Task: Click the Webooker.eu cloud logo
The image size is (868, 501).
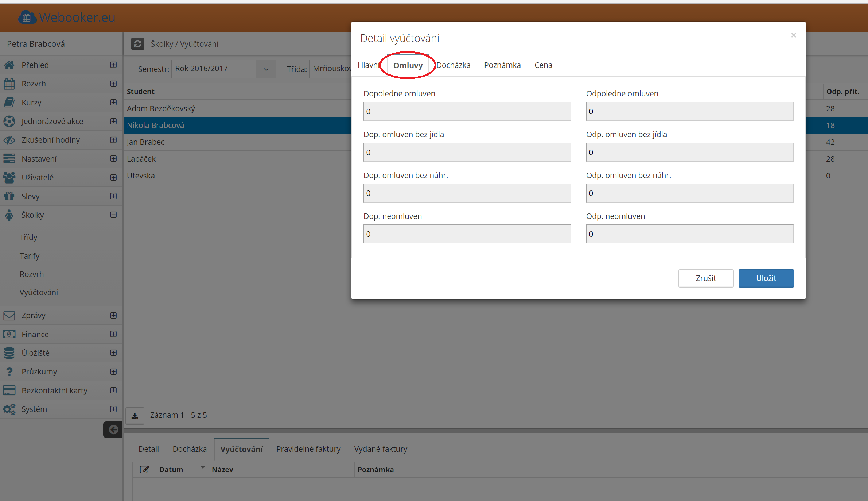Action: pyautogui.click(x=27, y=17)
